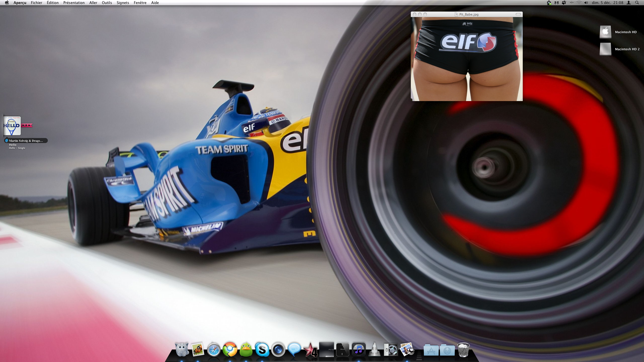The image size is (644, 362).
Task: Launch the red star 4 app in Dock
Action: [x=310, y=350]
